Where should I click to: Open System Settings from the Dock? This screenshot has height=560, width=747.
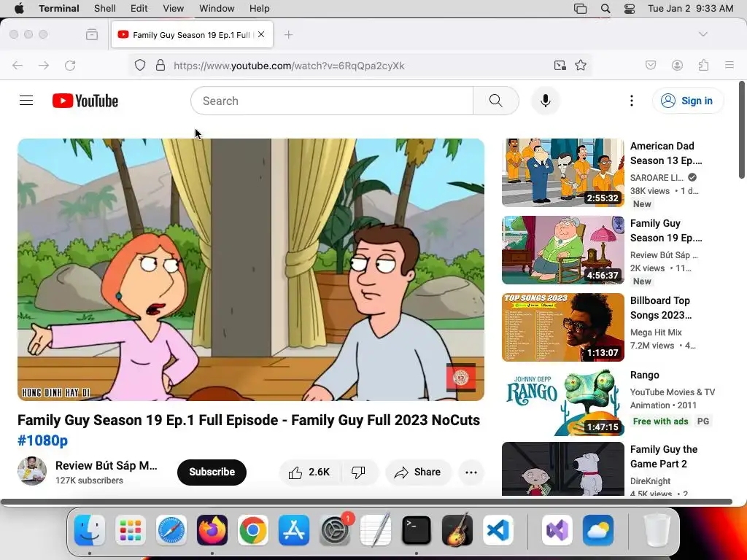(x=335, y=530)
